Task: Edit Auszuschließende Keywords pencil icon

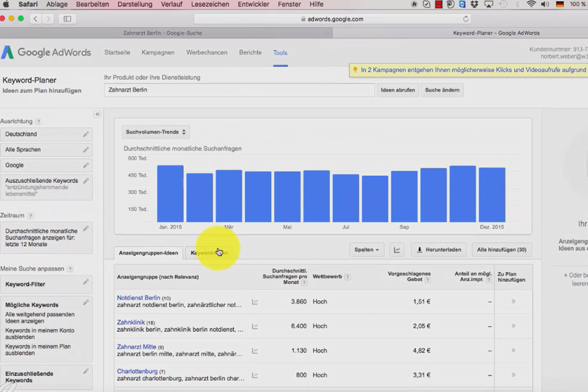Action: click(86, 180)
